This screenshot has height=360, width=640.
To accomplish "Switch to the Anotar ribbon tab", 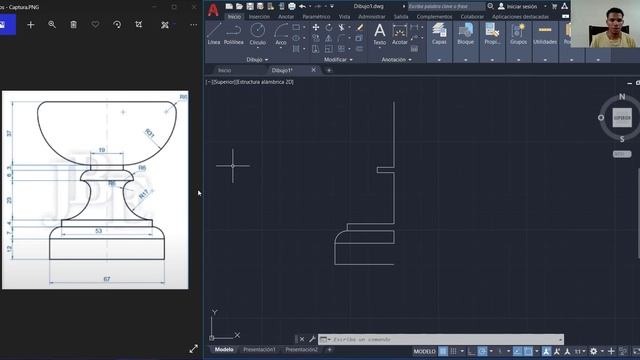I will (286, 17).
